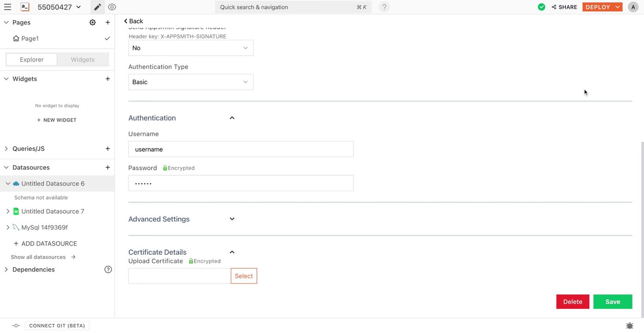This screenshot has width=644, height=333.
Task: Collapse the Authentication section
Action: click(x=232, y=118)
